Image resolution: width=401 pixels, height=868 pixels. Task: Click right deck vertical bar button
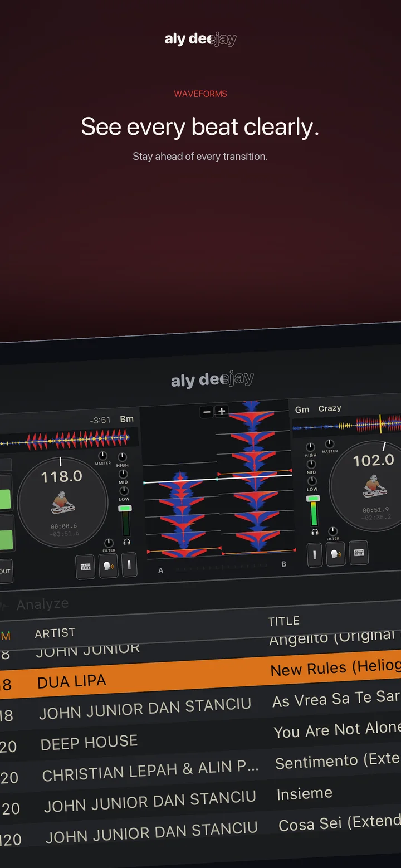pos(315,555)
